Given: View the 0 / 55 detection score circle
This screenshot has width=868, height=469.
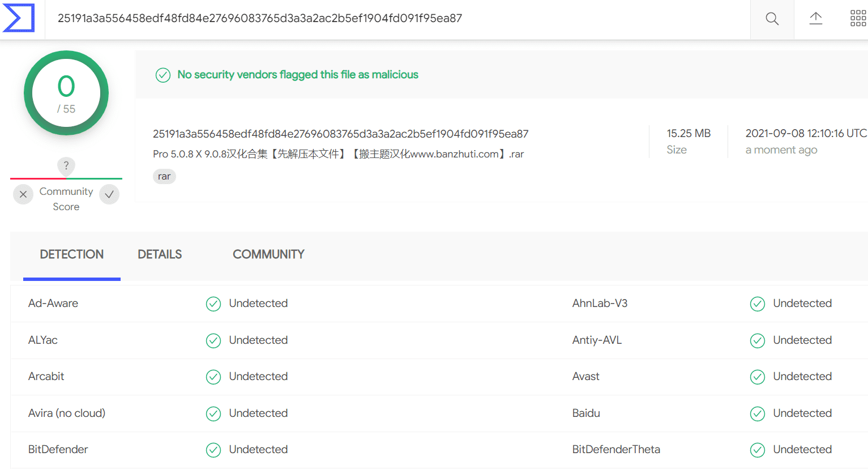Looking at the screenshot, I should (x=66, y=93).
